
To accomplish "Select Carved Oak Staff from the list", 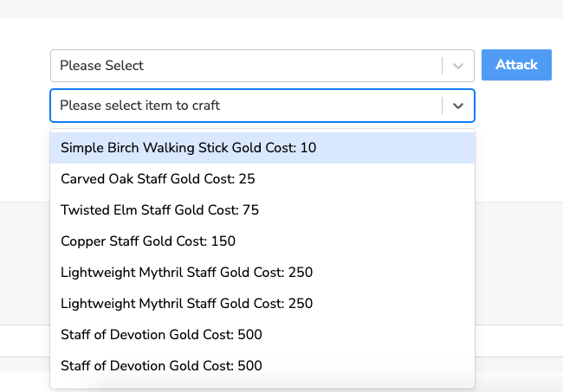I will (x=262, y=179).
